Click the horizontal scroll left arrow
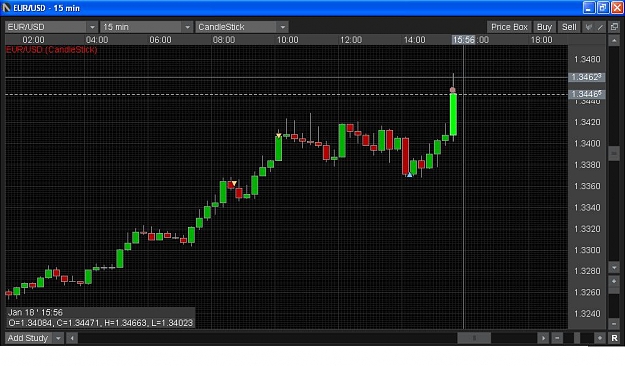This screenshot has height=366, width=625. click(x=72, y=338)
